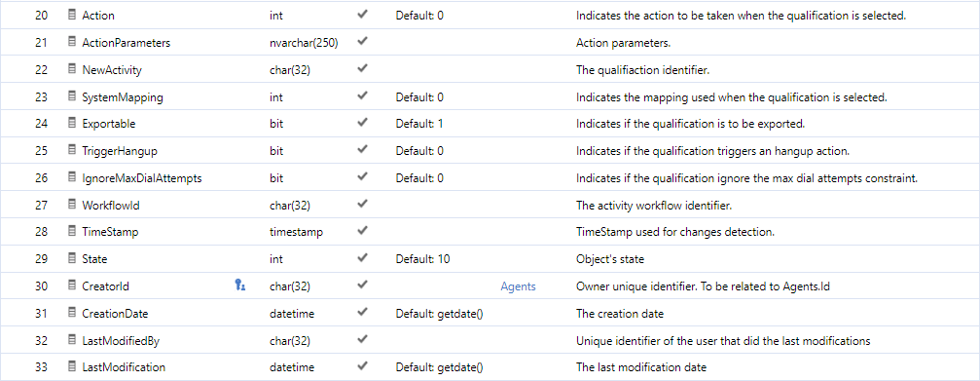Select the column icon for WorkflowId
Viewport: 980px width, 381px height.
click(x=72, y=205)
